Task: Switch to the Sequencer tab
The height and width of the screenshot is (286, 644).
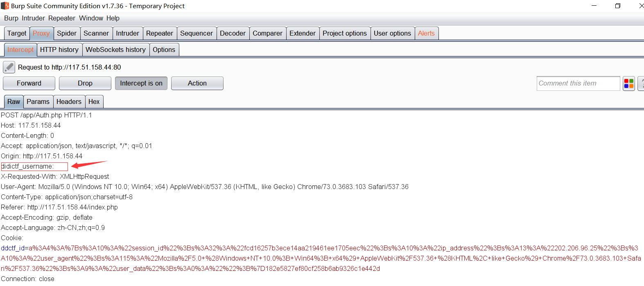Action: (x=197, y=34)
